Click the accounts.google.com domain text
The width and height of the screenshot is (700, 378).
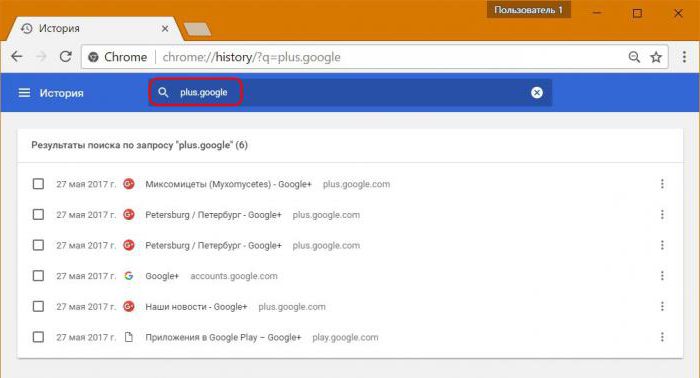point(234,276)
